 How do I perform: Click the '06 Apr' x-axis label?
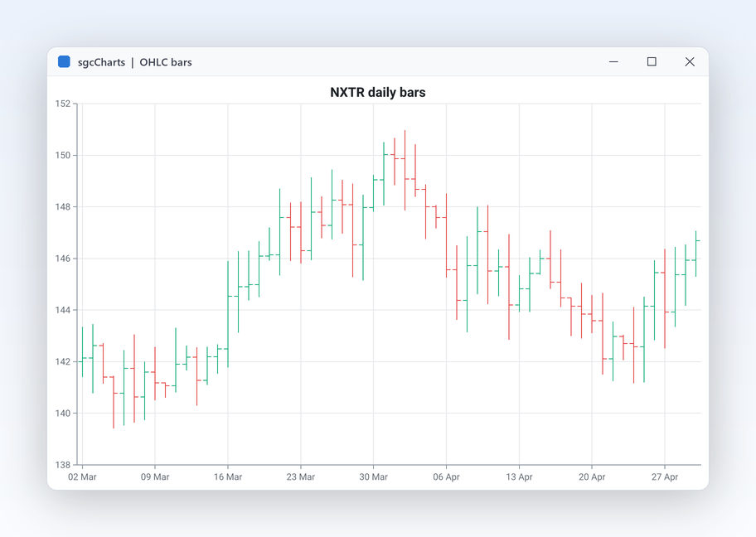[x=446, y=477]
